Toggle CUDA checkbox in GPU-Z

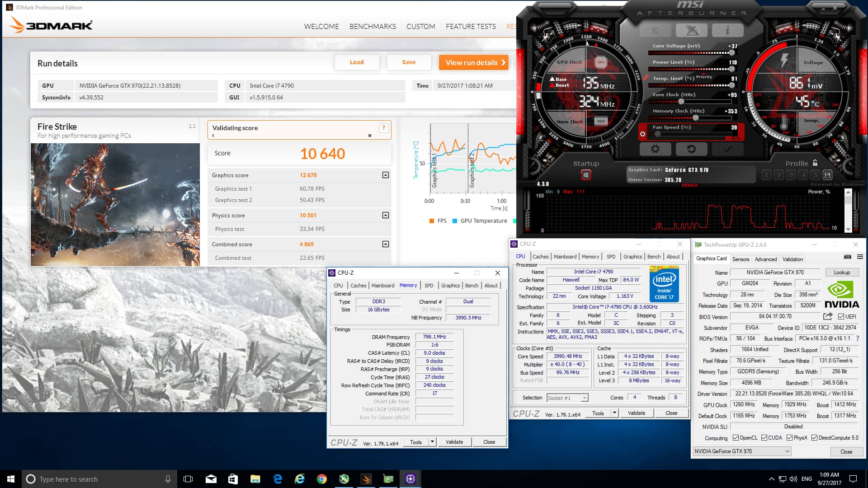click(764, 438)
